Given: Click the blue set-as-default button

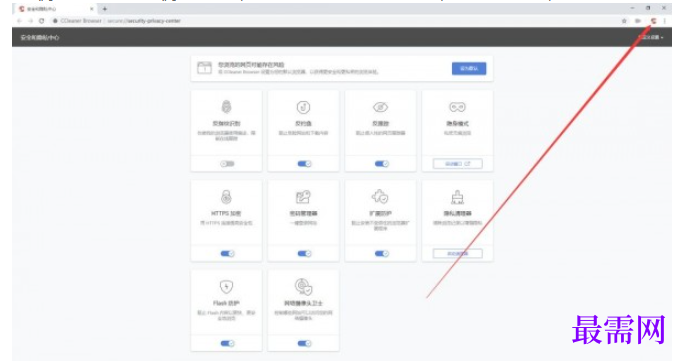Looking at the screenshot, I should point(469,68).
